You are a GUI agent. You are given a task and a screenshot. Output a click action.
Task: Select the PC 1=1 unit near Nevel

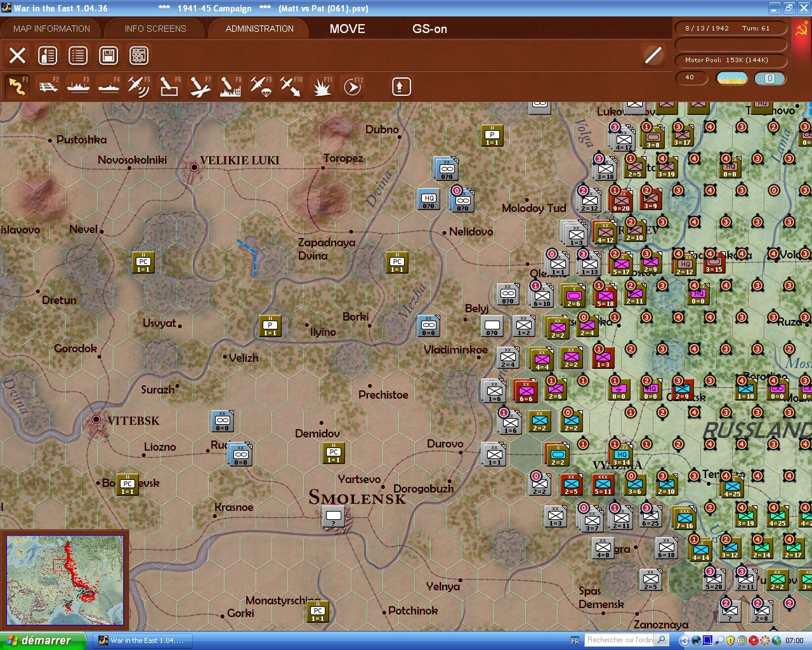coord(144,262)
